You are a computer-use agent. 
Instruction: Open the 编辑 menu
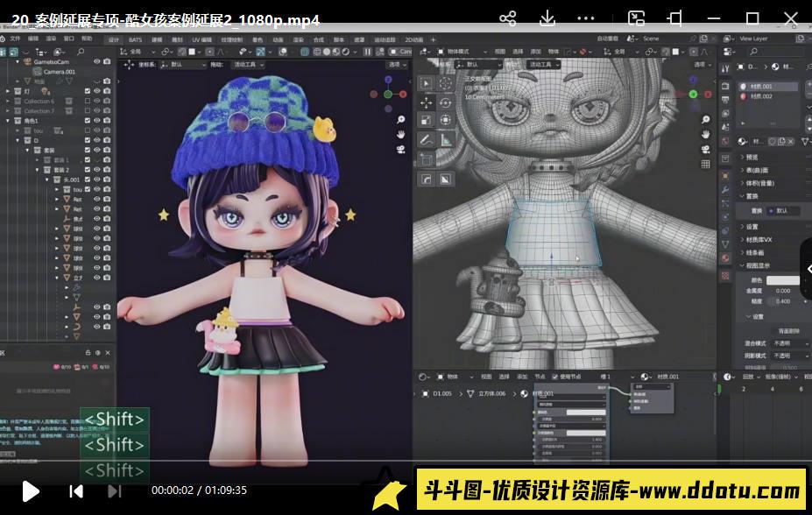(33, 39)
